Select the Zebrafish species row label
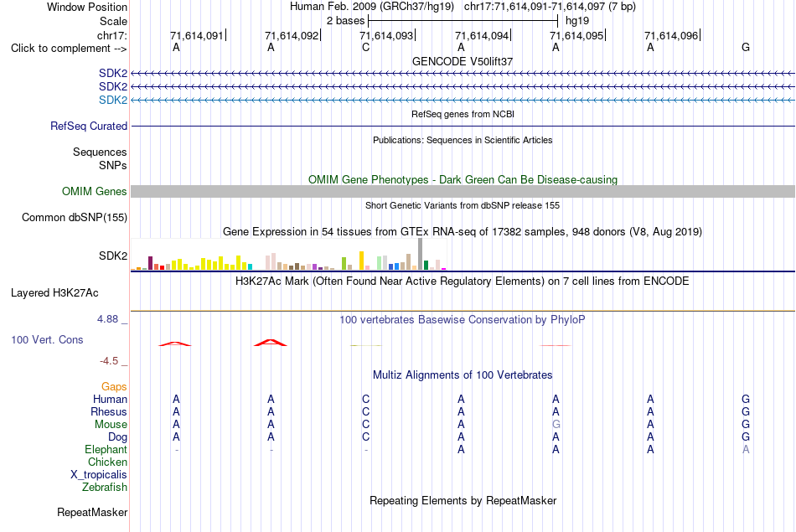This screenshot has width=796, height=532. [105, 487]
